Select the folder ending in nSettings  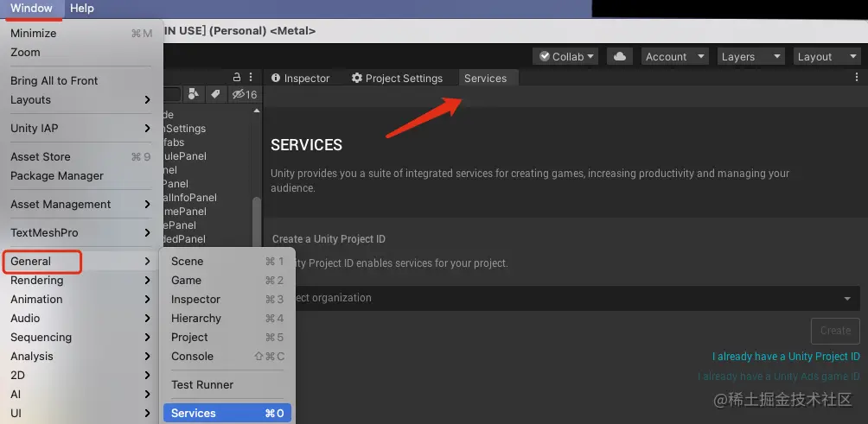[185, 129]
